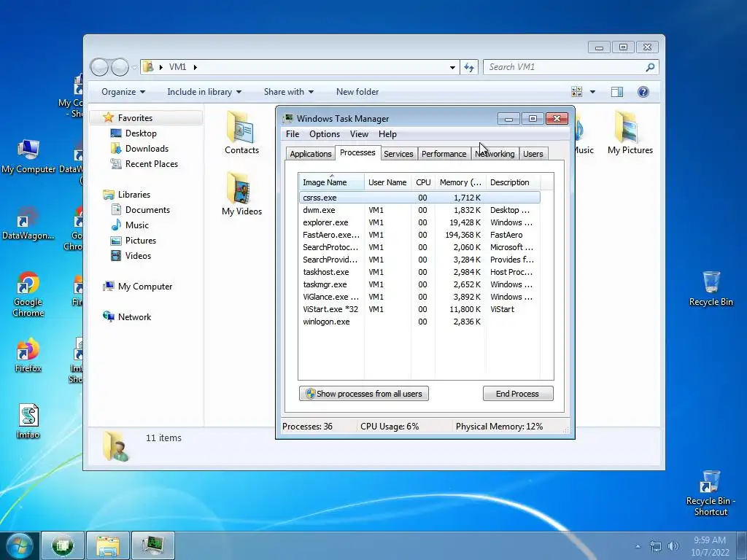
Task: Select the explorer.exe process row
Action: click(419, 222)
